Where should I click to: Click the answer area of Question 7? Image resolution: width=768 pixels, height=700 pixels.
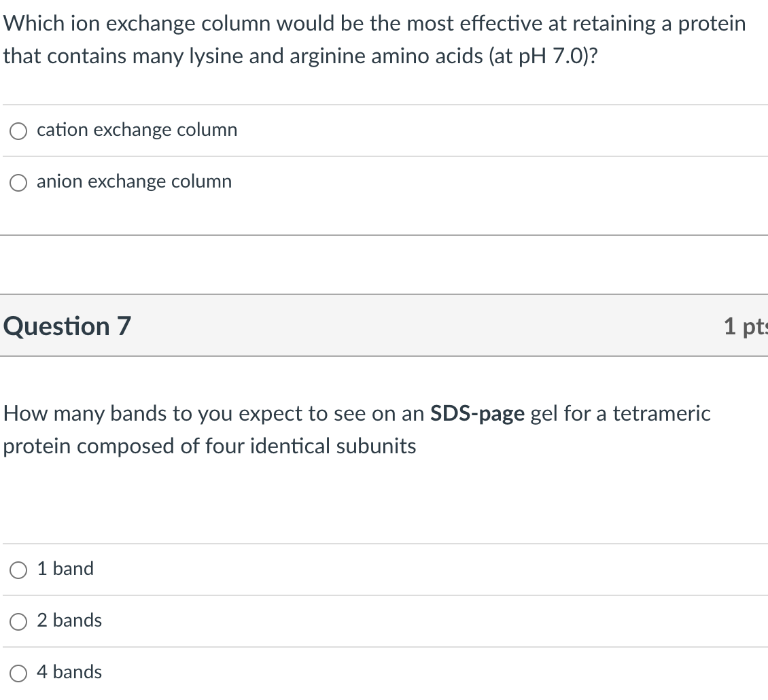[x=384, y=620]
